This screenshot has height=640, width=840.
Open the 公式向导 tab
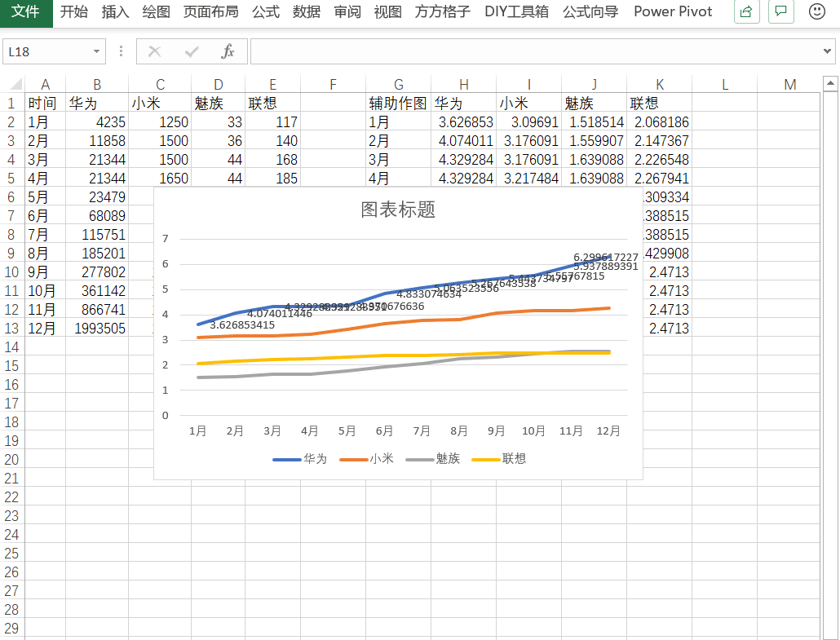tap(590, 11)
